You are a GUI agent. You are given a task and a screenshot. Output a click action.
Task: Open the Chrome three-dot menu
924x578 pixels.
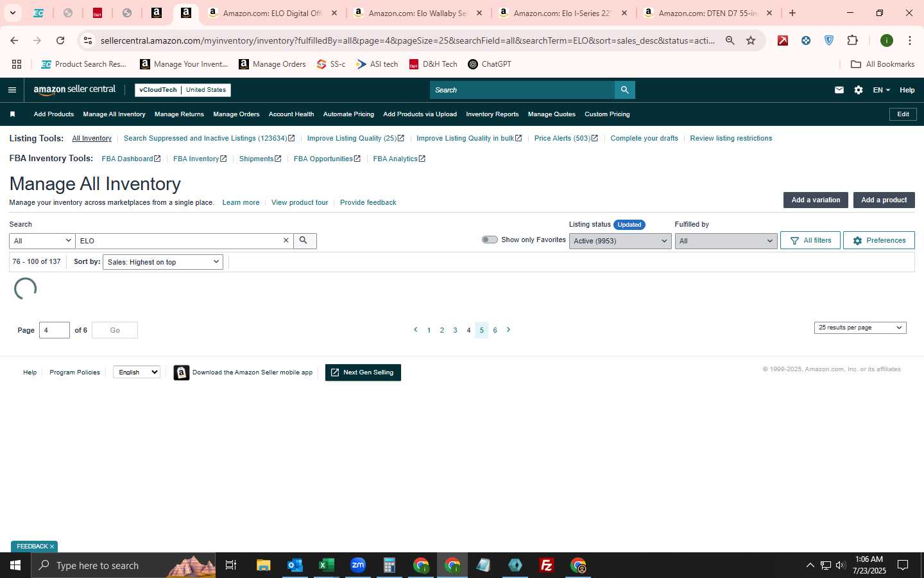[909, 40]
